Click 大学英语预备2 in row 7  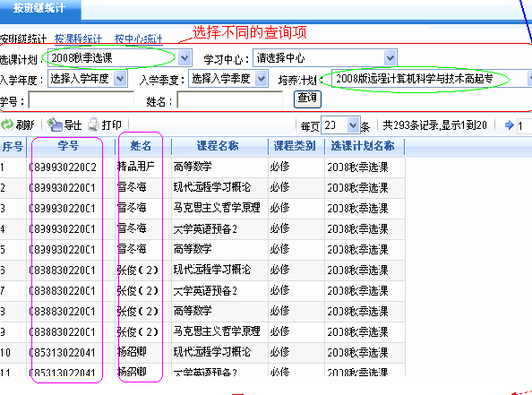(205, 291)
